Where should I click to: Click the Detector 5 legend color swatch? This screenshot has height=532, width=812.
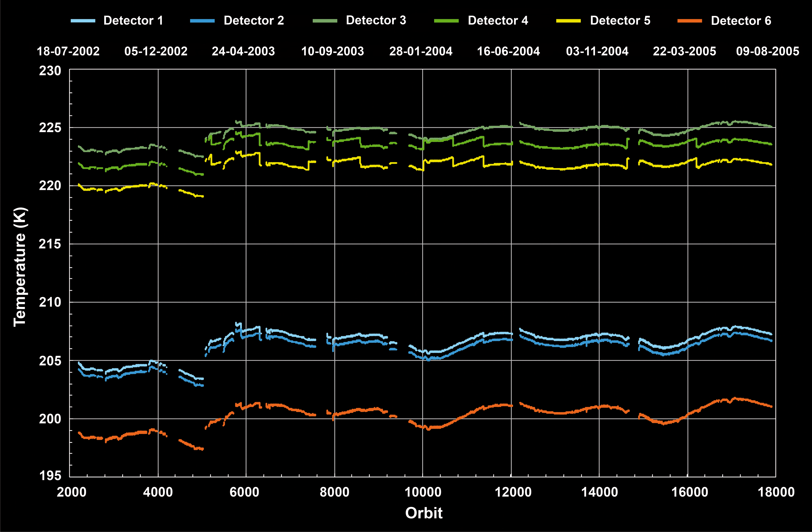[568, 21]
